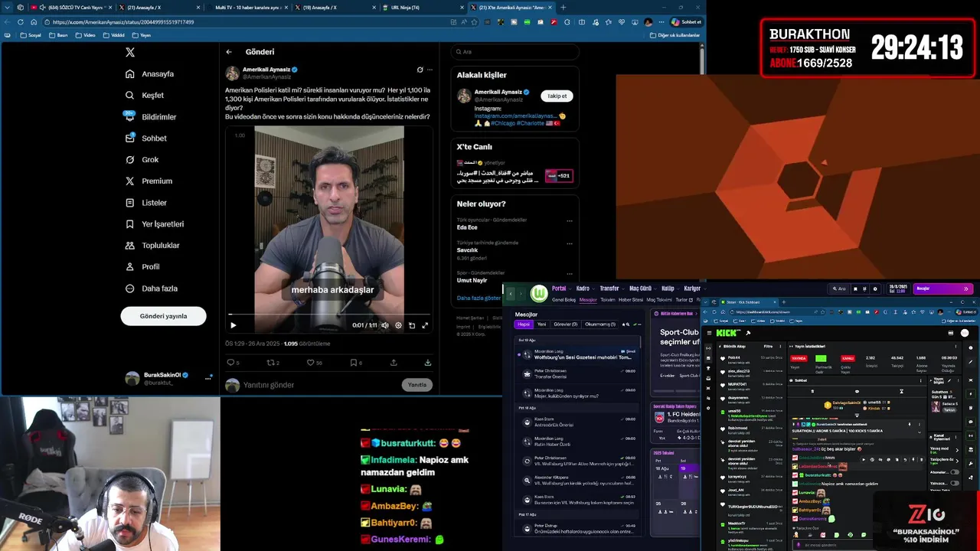Play the video with the play button

[x=234, y=325]
